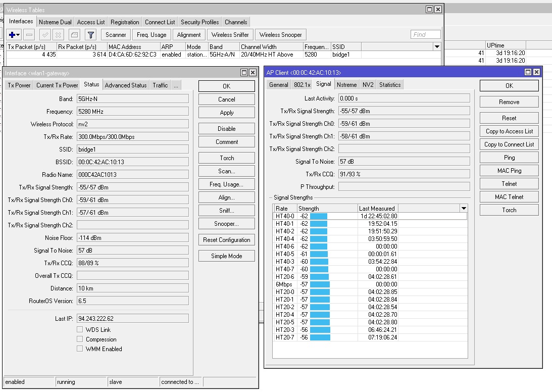Click the remove (minus) toolbar icon
Image resolution: width=552 pixels, height=392 pixels.
tap(29, 35)
